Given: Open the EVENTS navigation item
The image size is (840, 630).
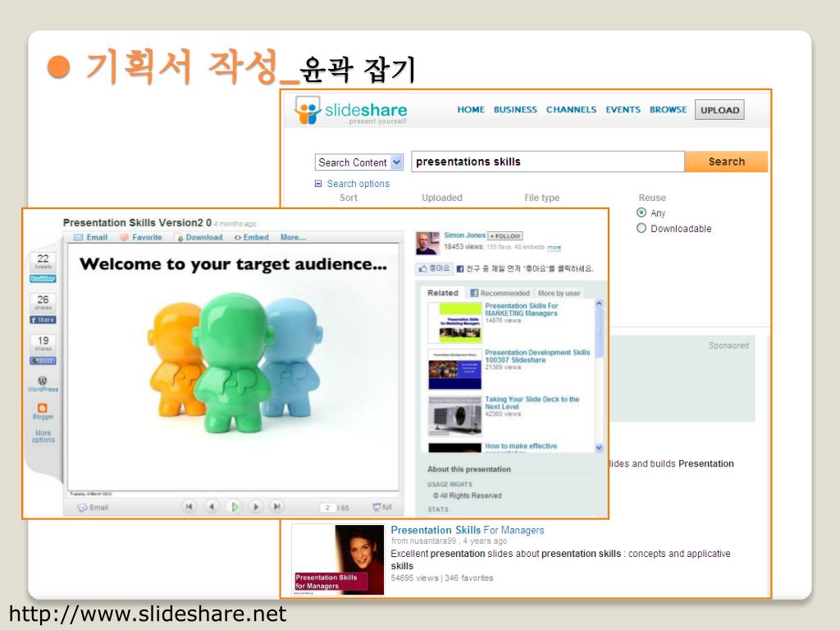Looking at the screenshot, I should point(623,109).
